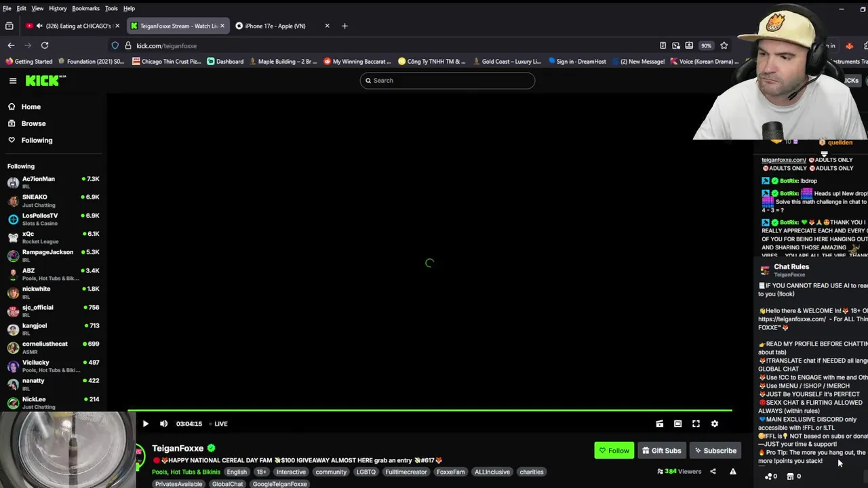Select the 18+ tag
Screen dimensions: 868x488
coord(262,472)
